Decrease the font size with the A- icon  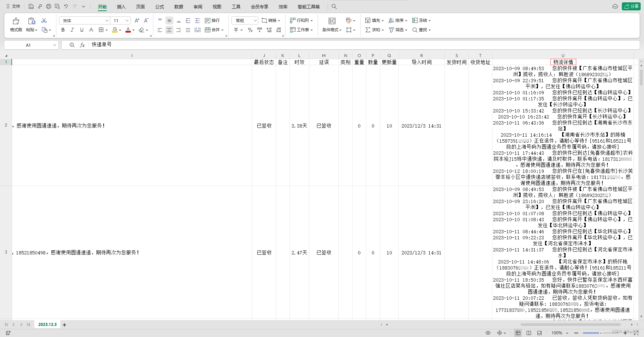point(146,20)
